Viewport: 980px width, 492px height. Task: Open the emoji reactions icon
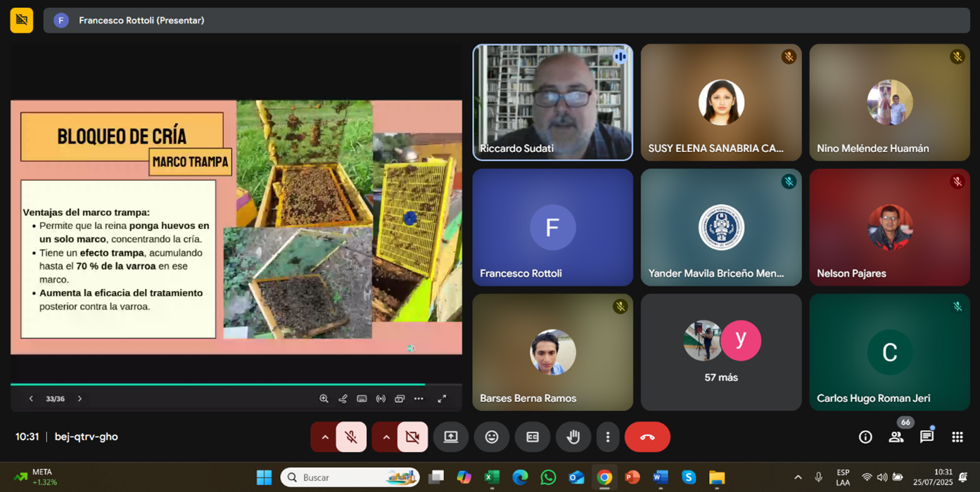click(492, 437)
